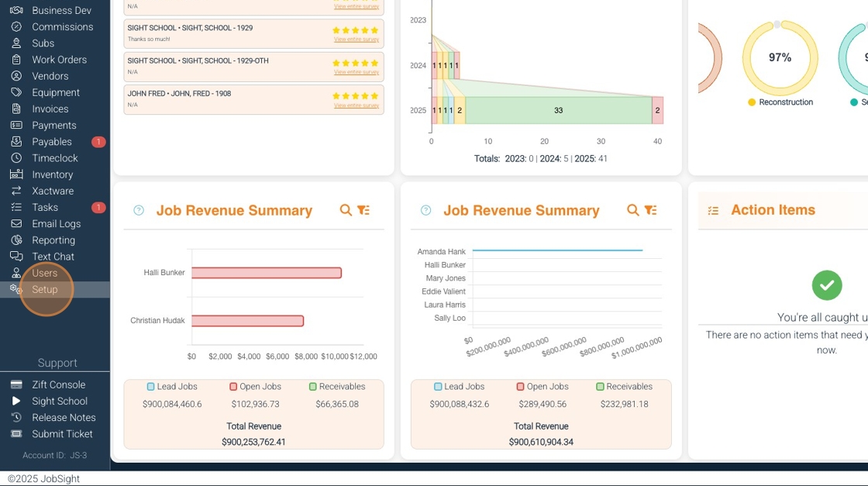This screenshot has height=486, width=868.
Task: Click help icon beside right Job Revenue Summary
Action: pyautogui.click(x=425, y=210)
